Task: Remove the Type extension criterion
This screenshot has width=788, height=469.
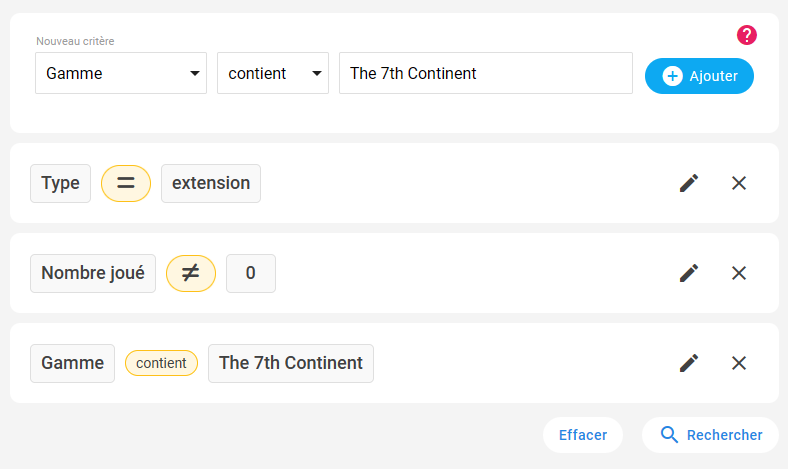Action: tap(739, 183)
